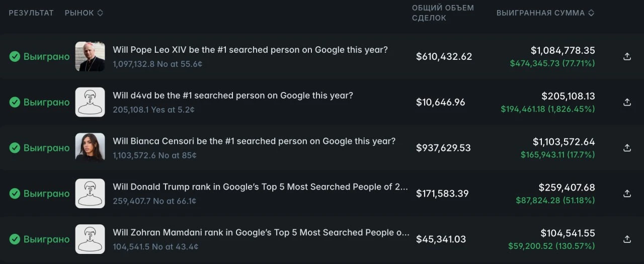Click Pope Leo XIV photo thumbnail
Screen dimensions: 644x264
tap(90, 56)
